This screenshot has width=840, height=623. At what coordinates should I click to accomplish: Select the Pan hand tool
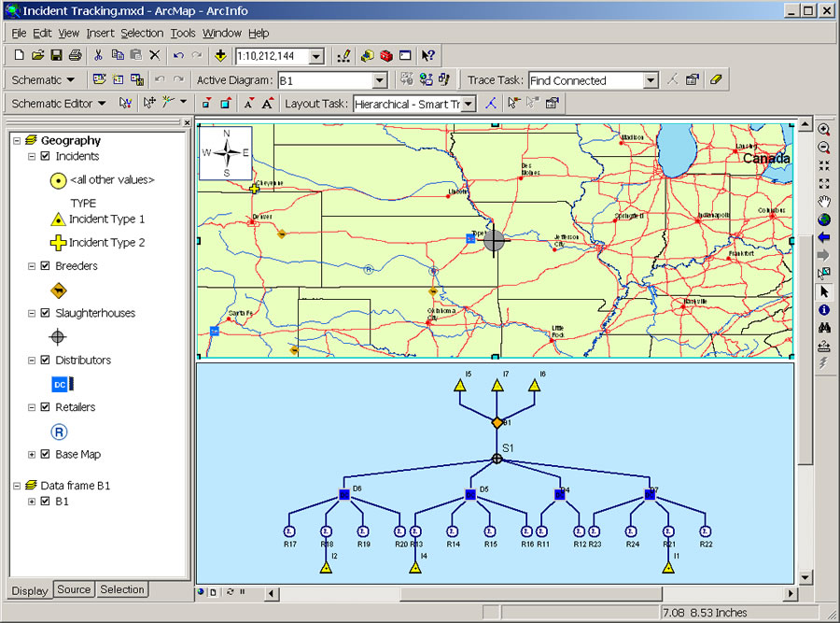pos(824,201)
